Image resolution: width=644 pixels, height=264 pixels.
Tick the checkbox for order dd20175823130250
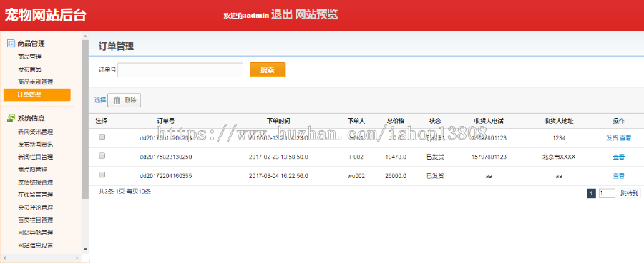[102, 156]
